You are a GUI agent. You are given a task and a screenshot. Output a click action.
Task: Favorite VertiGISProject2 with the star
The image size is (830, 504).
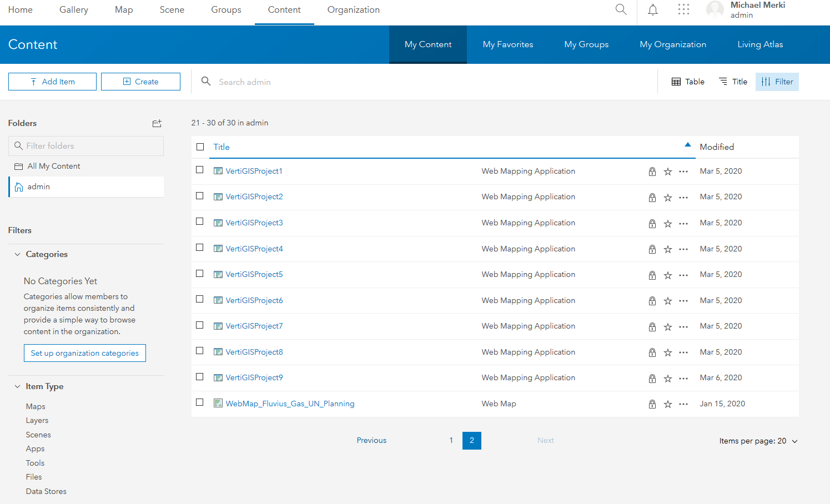pyautogui.click(x=668, y=198)
